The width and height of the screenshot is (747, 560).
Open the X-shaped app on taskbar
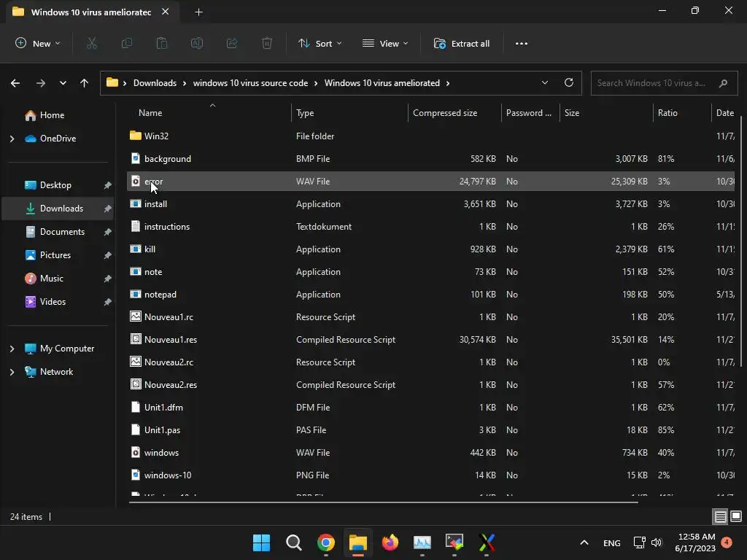(487, 542)
